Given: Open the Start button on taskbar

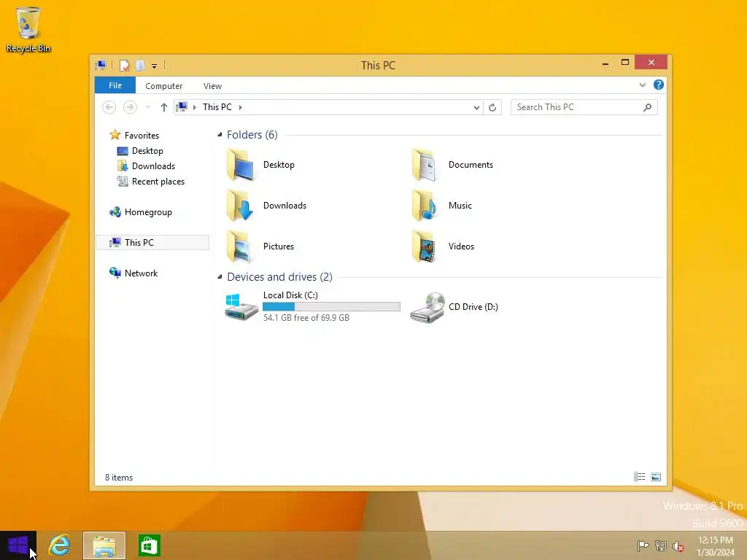Looking at the screenshot, I should 18,545.
